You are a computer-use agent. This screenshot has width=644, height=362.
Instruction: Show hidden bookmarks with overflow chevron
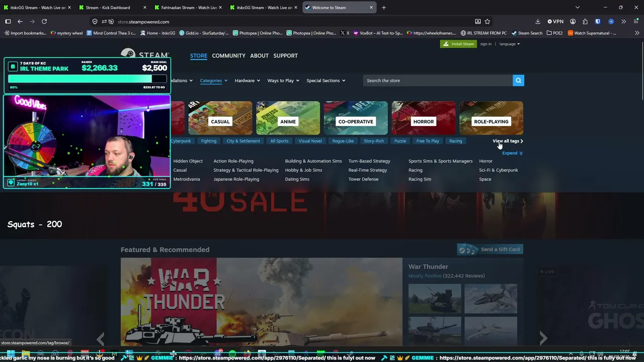637,33
